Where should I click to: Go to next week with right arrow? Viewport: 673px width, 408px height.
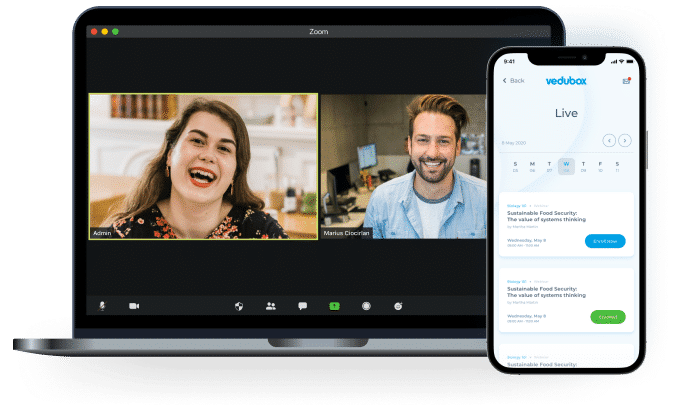[x=625, y=140]
